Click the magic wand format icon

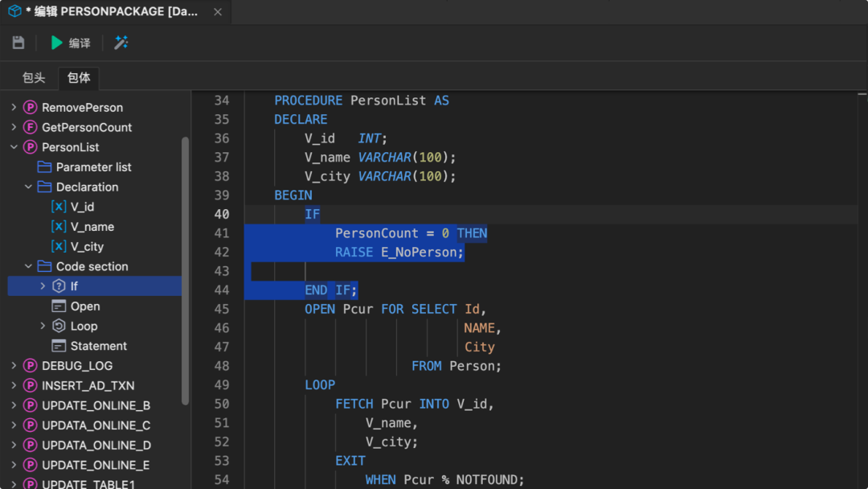tap(121, 43)
